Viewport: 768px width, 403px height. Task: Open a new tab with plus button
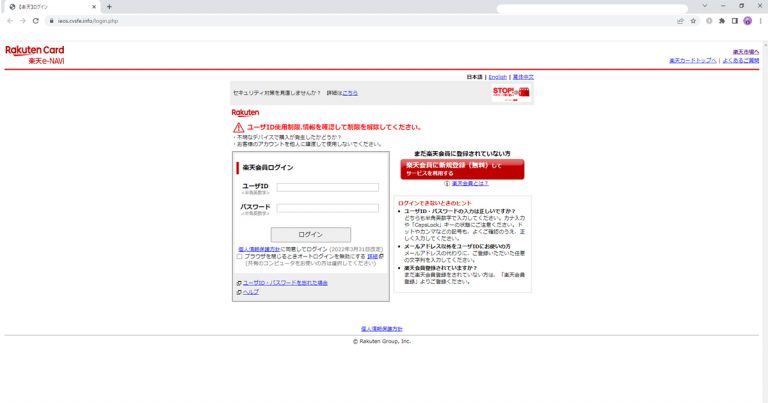click(x=109, y=7)
